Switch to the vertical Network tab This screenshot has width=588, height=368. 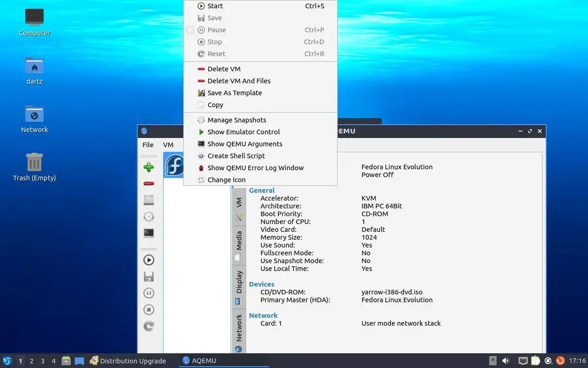239,332
